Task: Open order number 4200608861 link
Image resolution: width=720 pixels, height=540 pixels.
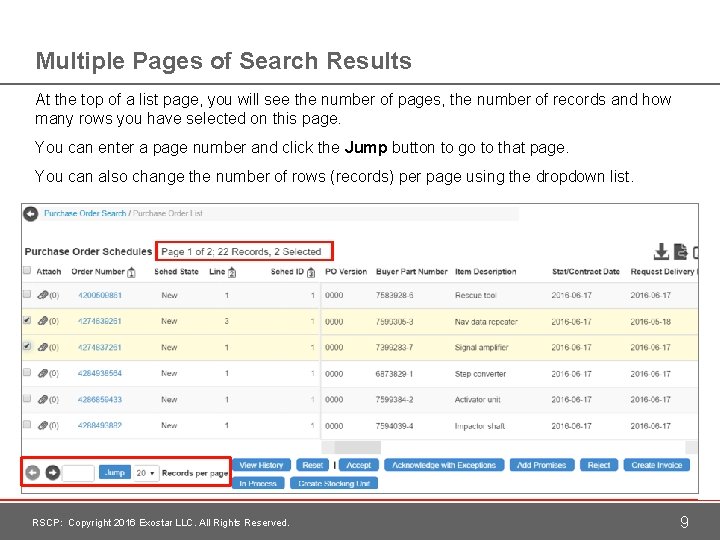Action: (x=100, y=295)
